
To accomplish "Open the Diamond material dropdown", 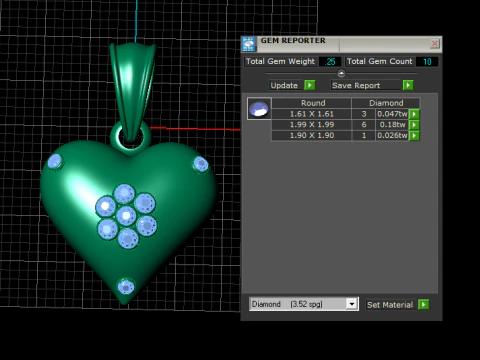I will 352,304.
